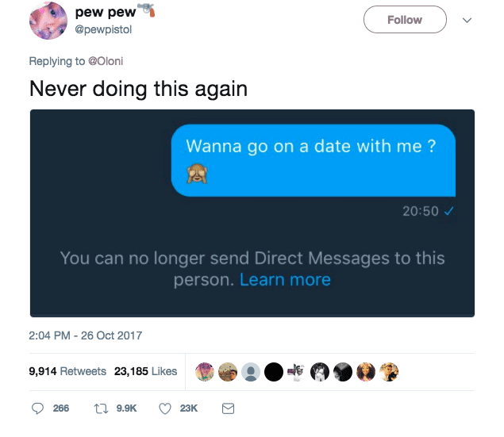
Task: Click the blue date message bubble
Action: tap(314, 160)
